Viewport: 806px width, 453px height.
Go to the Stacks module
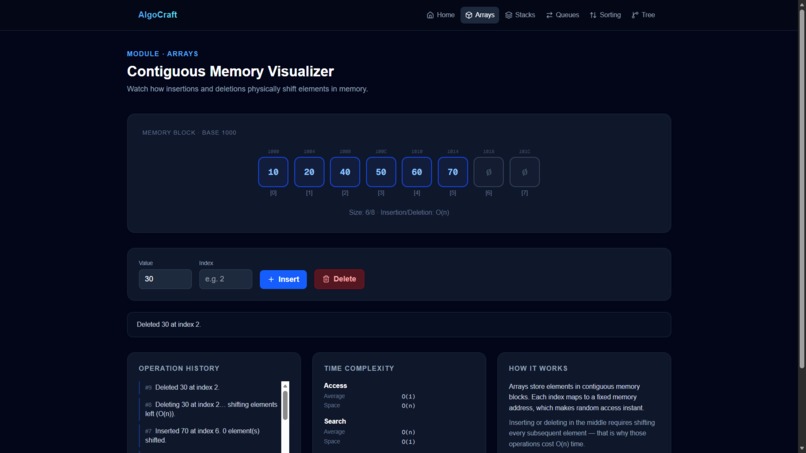(520, 15)
